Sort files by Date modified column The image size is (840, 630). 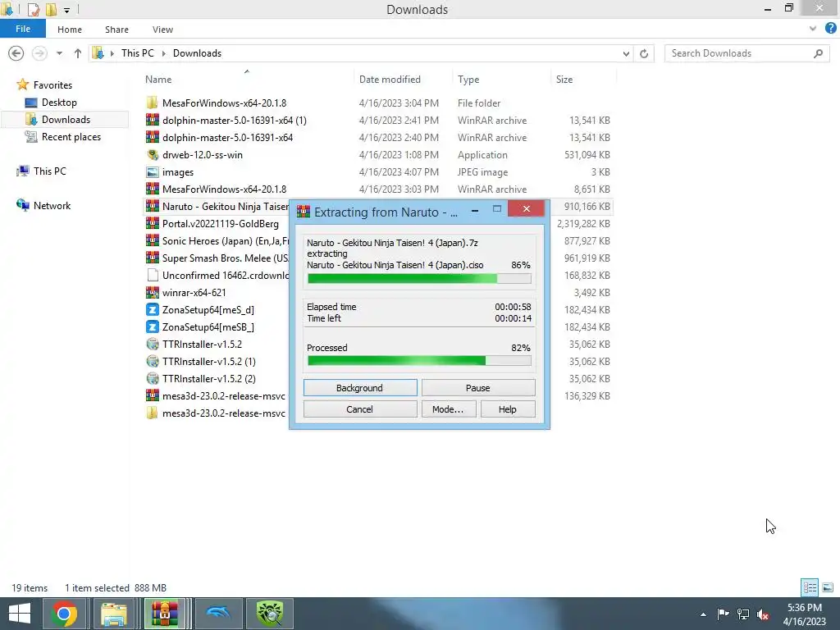(x=390, y=80)
